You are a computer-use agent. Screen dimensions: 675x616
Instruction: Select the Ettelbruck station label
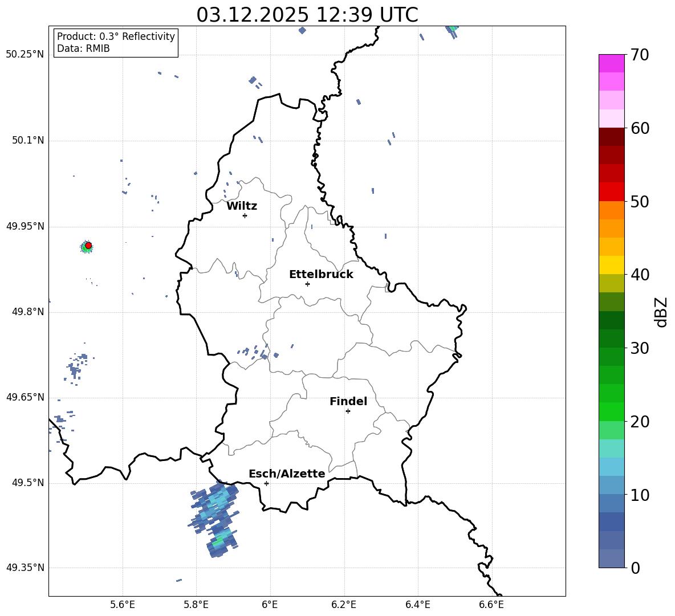(321, 275)
